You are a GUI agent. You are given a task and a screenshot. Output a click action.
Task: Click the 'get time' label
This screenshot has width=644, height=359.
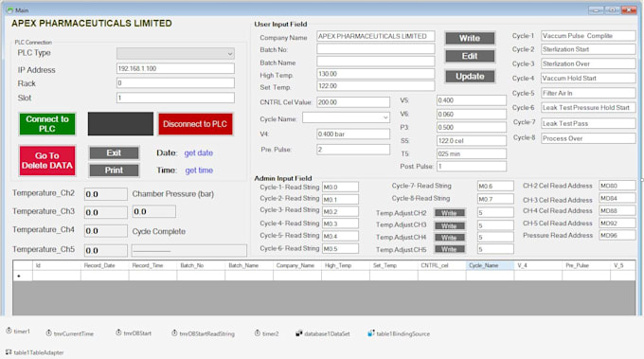199,171
